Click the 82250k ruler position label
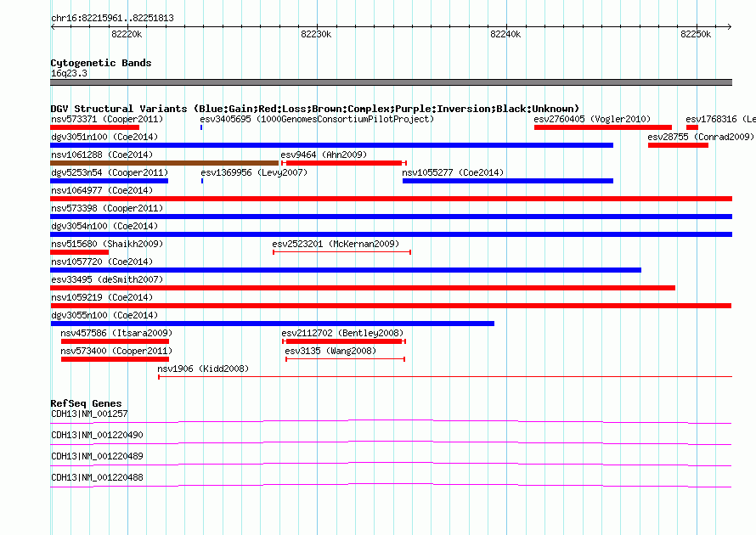The image size is (756, 535). click(696, 34)
